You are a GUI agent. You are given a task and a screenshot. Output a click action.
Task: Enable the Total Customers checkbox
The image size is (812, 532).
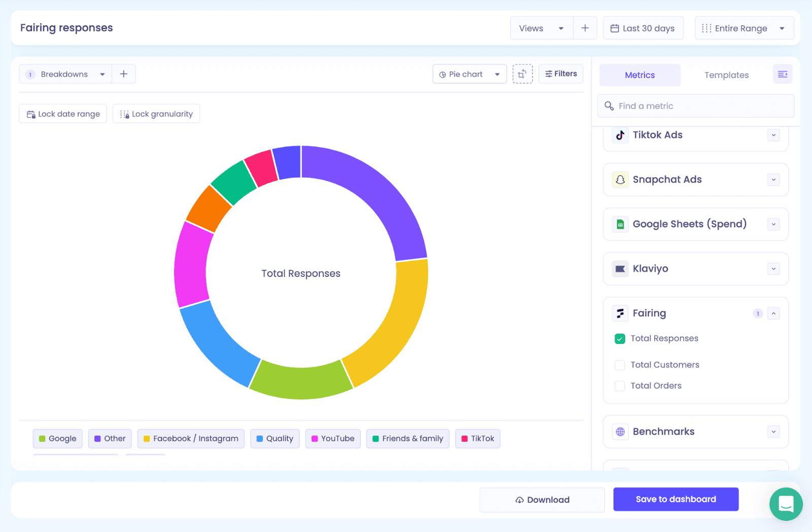620,365
